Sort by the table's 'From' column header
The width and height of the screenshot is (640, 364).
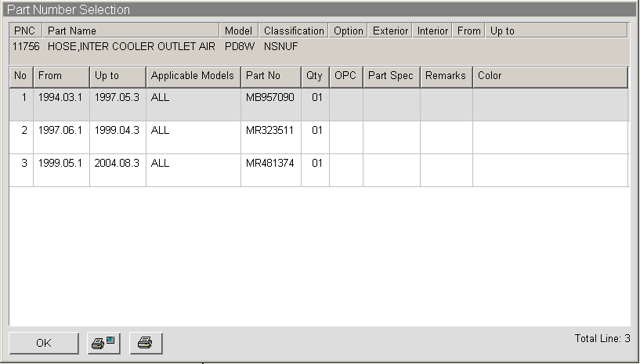[61, 76]
